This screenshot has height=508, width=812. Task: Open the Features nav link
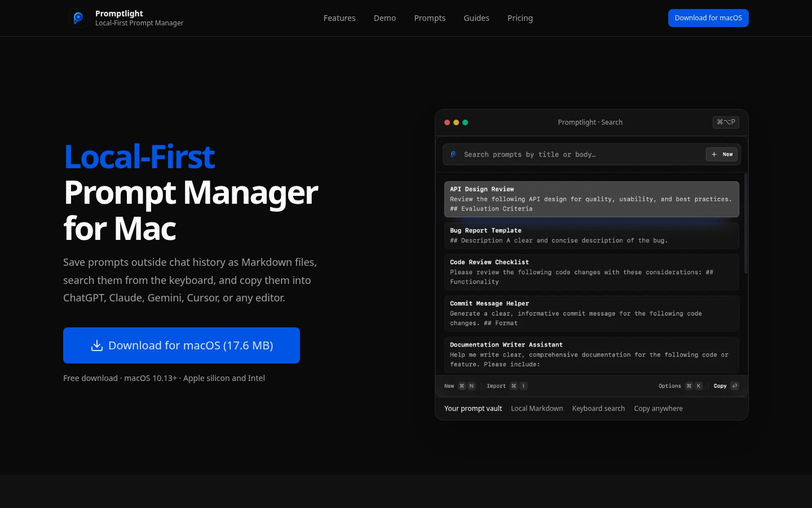(x=339, y=18)
